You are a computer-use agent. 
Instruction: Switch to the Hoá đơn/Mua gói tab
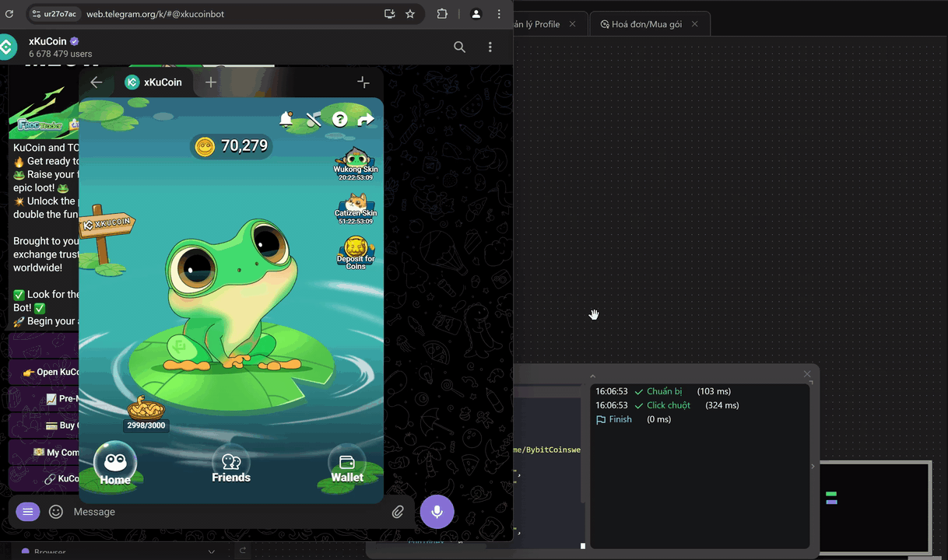[647, 24]
